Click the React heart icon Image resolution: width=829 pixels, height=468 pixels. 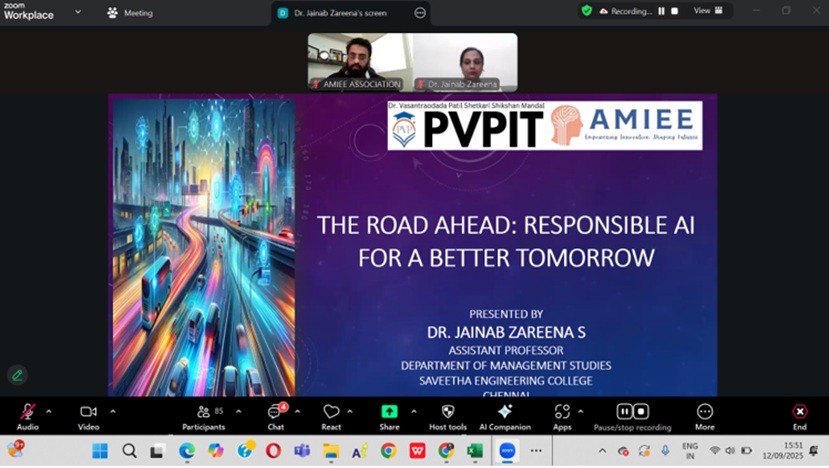click(331, 412)
